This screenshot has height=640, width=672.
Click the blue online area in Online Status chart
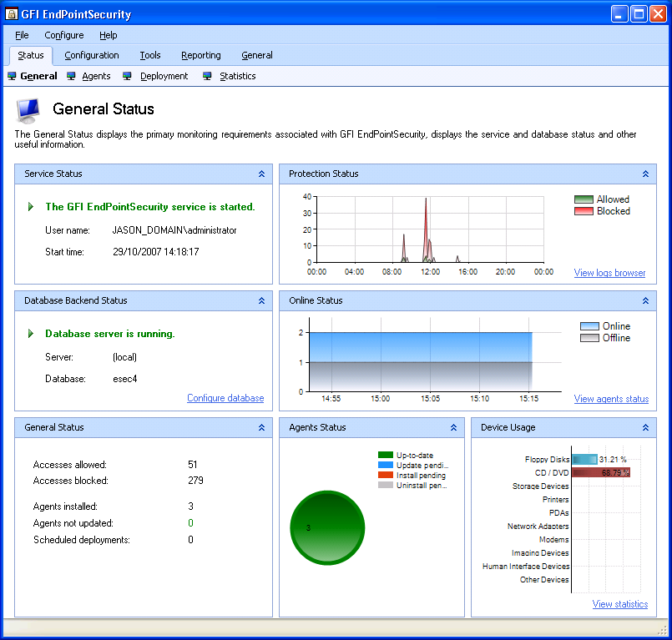tap(421, 347)
